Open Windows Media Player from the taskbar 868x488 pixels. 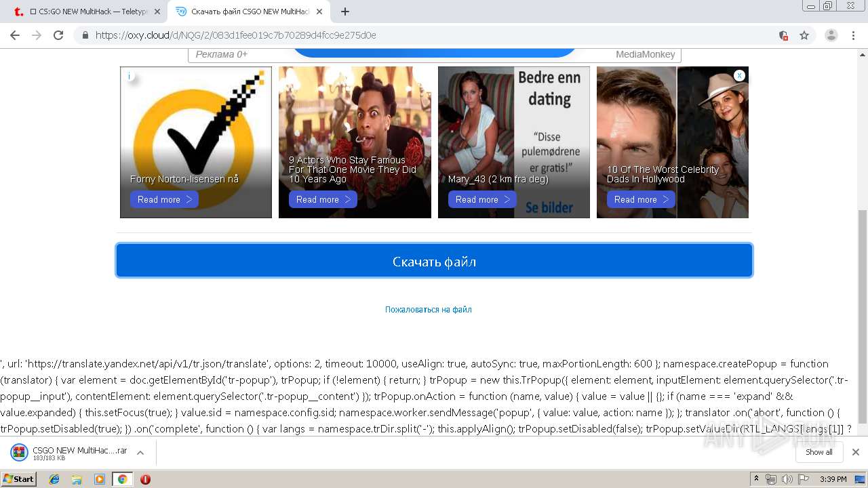(100, 479)
